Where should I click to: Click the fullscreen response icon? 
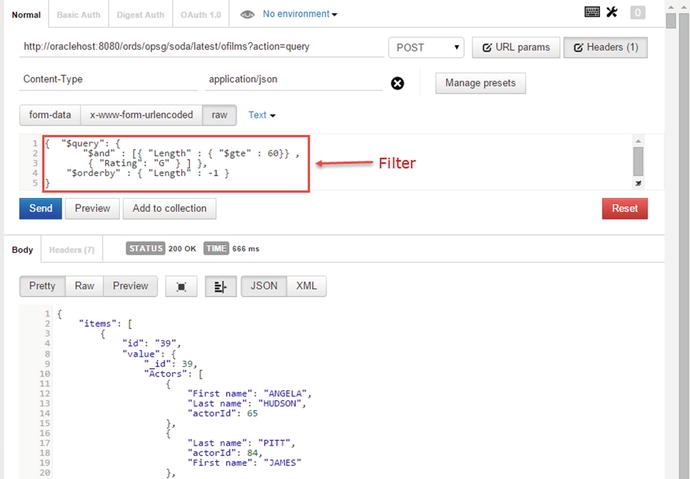(x=181, y=286)
